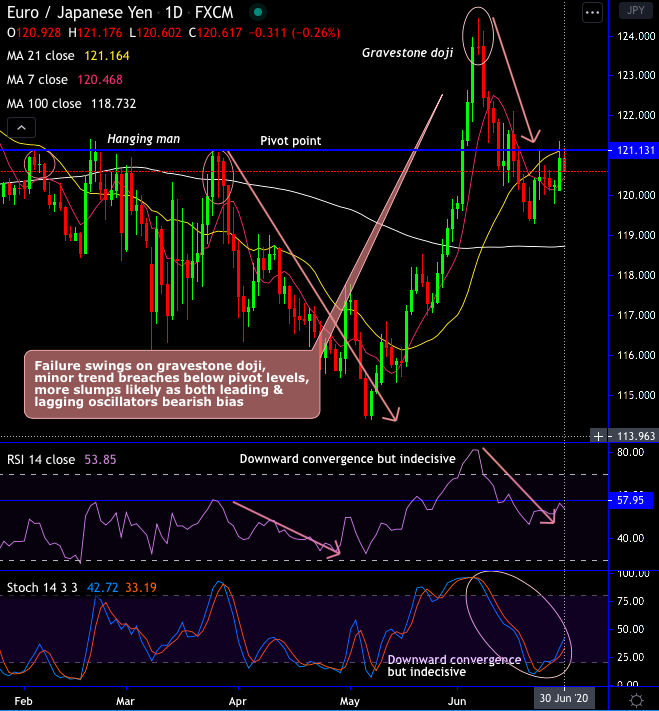The height and width of the screenshot is (711, 659).
Task: Open the three-dots chart options menu
Action: point(592,13)
